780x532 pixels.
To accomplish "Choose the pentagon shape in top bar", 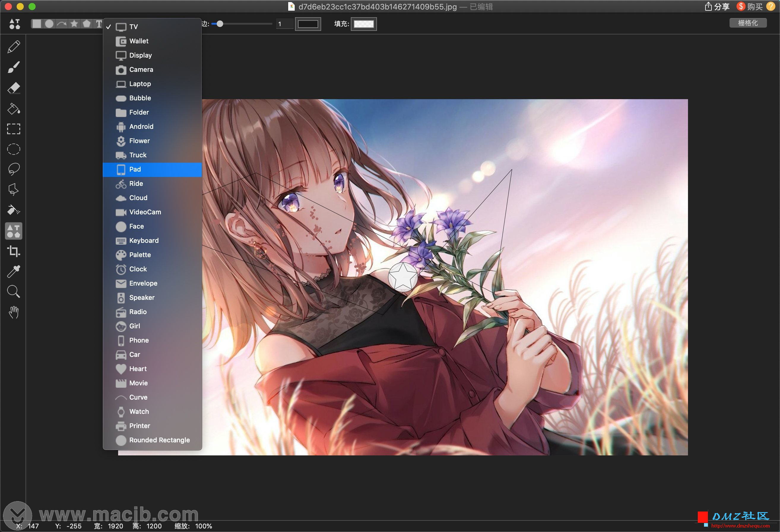I will click(x=87, y=24).
